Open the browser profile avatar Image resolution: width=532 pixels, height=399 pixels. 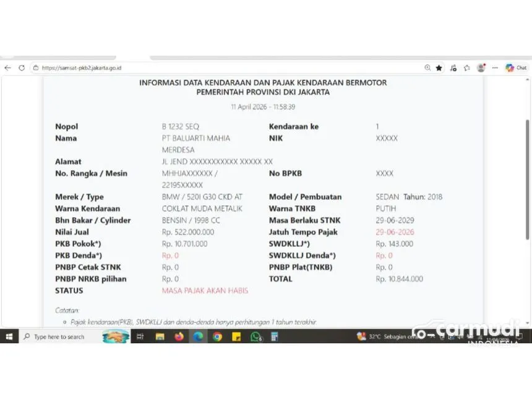click(x=481, y=68)
